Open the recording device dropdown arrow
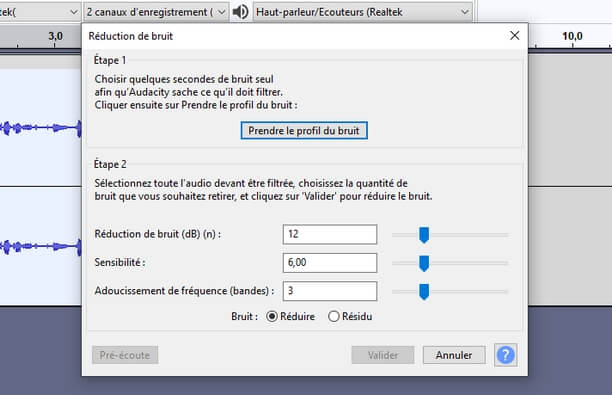 [73, 12]
